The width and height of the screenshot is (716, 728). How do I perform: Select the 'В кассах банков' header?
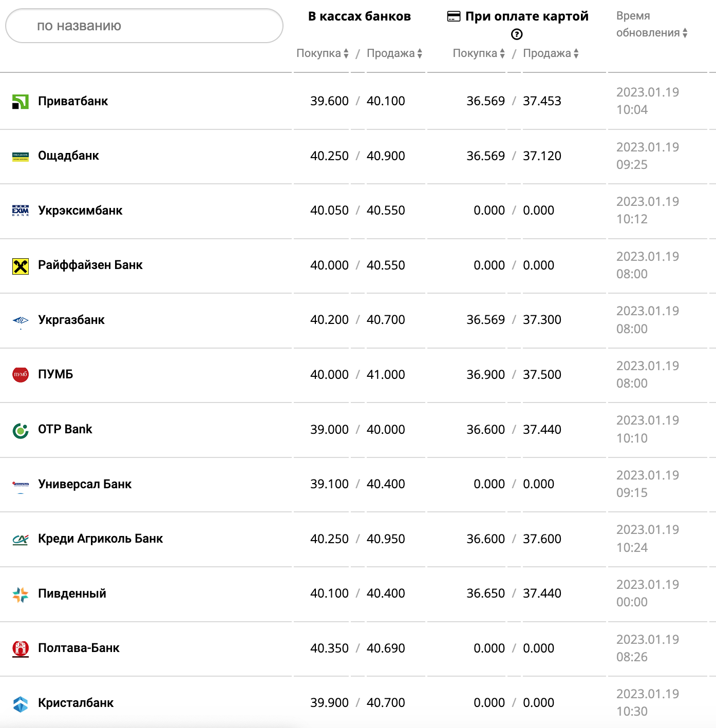pyautogui.click(x=359, y=16)
